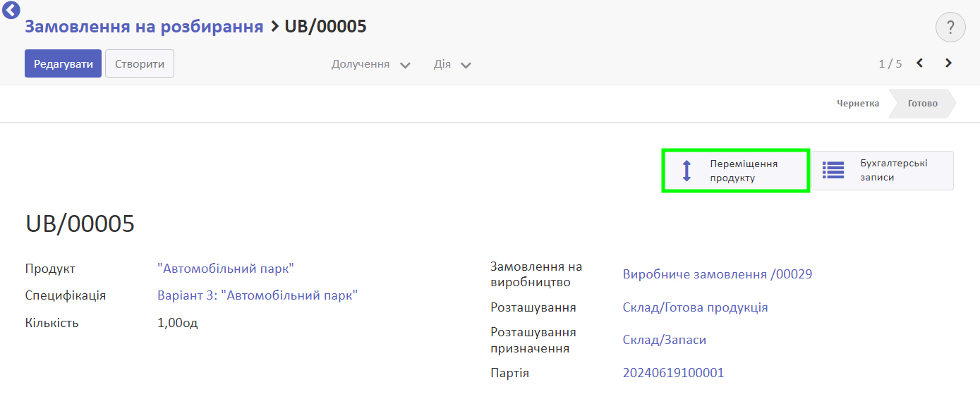The image size is (980, 411).
Task: Click the Редагувати button
Action: 63,63
